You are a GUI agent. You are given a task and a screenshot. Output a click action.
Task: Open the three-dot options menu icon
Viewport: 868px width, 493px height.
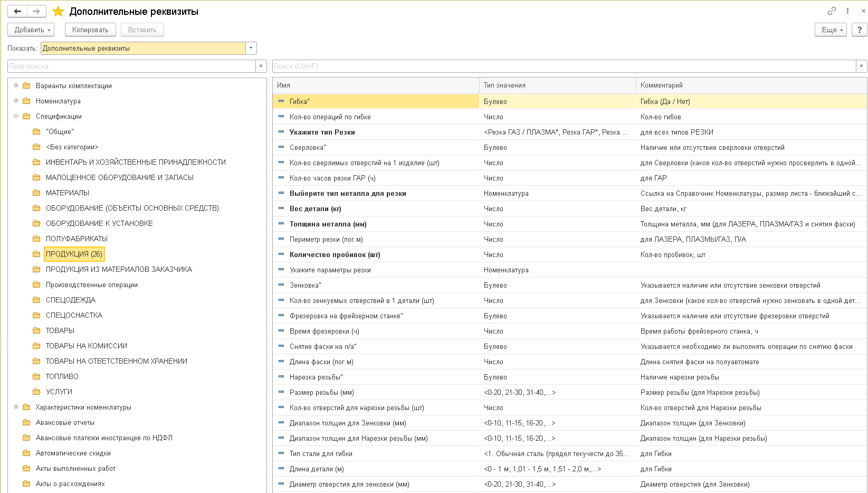[847, 11]
